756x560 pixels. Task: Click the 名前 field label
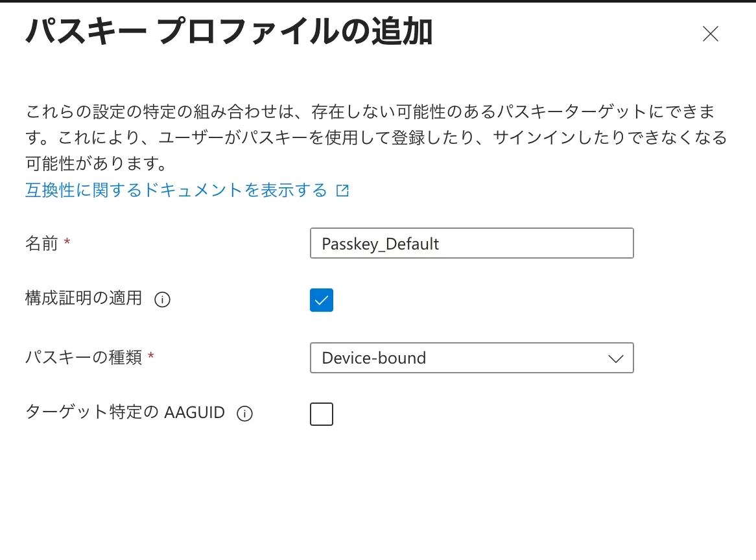pos(41,243)
